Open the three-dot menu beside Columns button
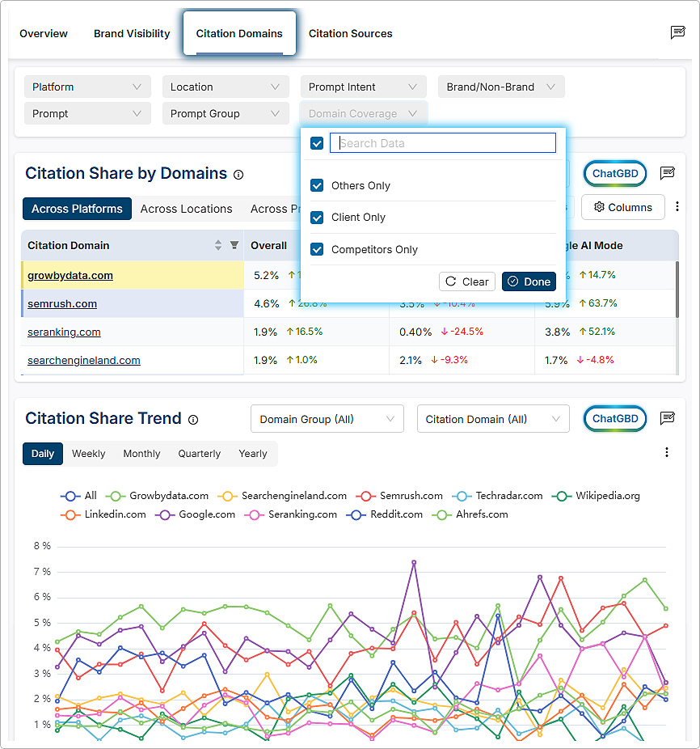 coord(677,207)
